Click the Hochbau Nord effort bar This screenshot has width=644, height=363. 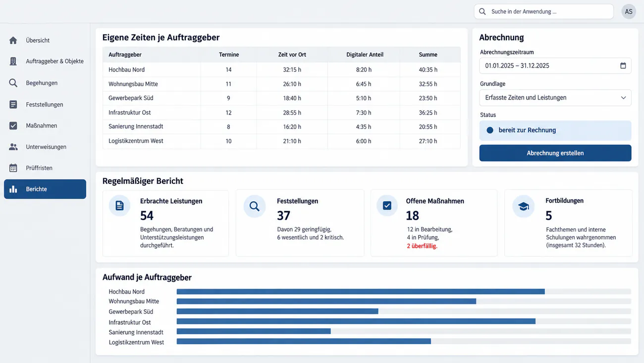pyautogui.click(x=361, y=292)
